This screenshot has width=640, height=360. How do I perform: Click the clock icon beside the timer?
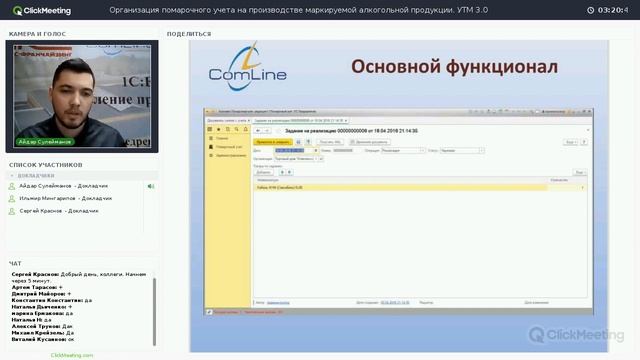coord(591,10)
